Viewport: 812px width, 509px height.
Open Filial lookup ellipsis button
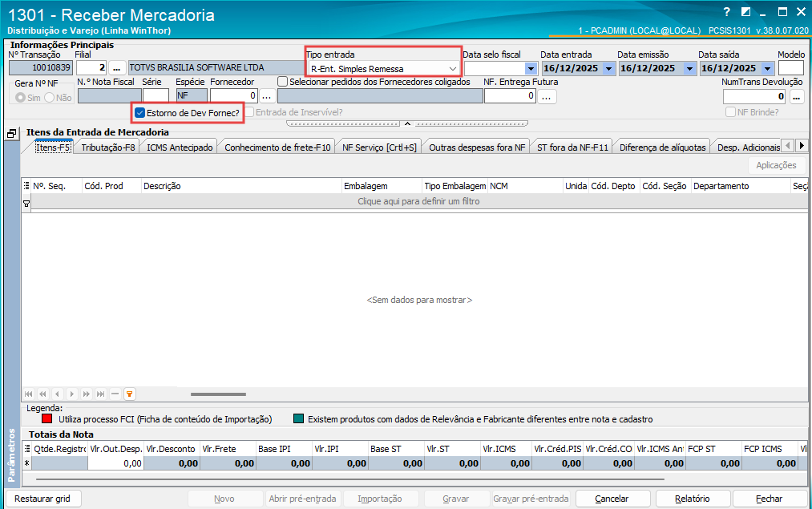(117, 68)
